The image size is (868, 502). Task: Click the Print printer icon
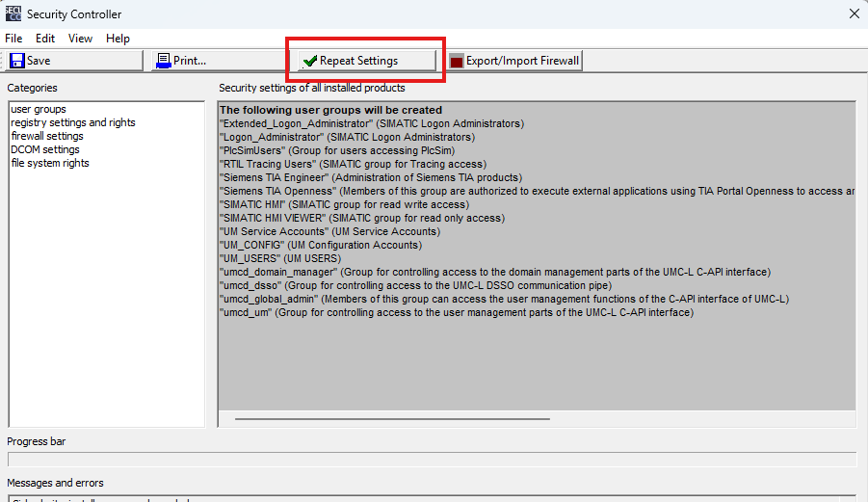click(x=164, y=61)
